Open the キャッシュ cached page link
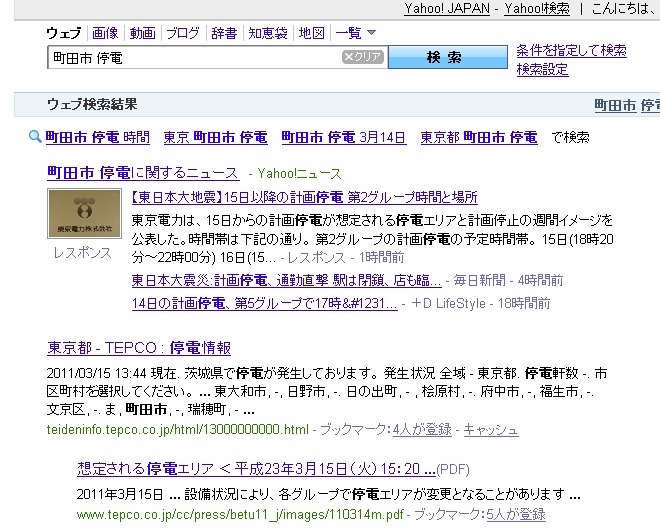This screenshot has width=660, height=532. (491, 429)
